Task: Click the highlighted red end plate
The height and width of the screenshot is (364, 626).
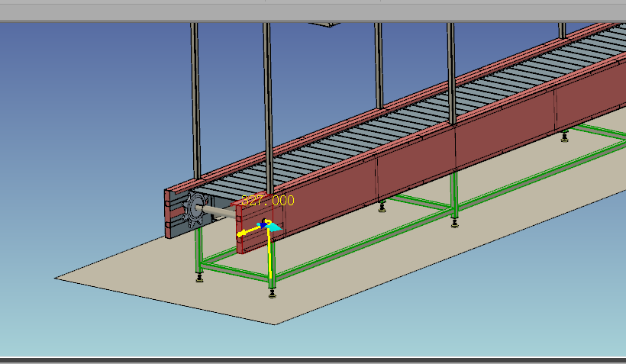Action: (255, 224)
